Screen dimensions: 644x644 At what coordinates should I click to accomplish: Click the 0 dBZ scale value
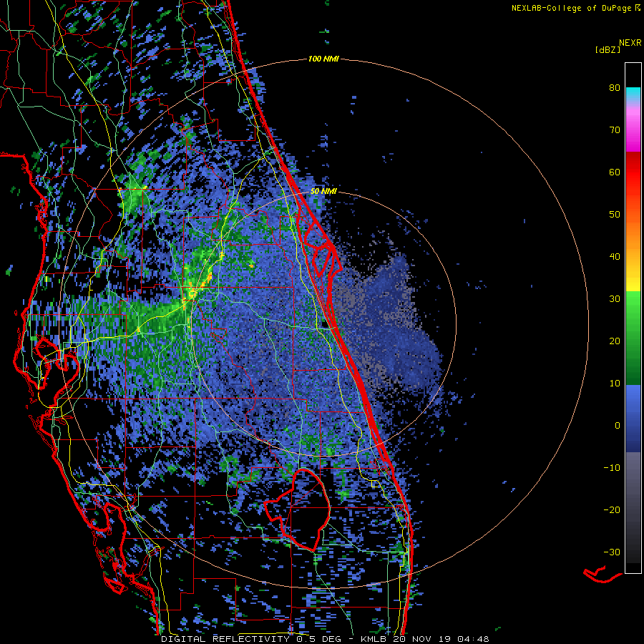point(618,426)
